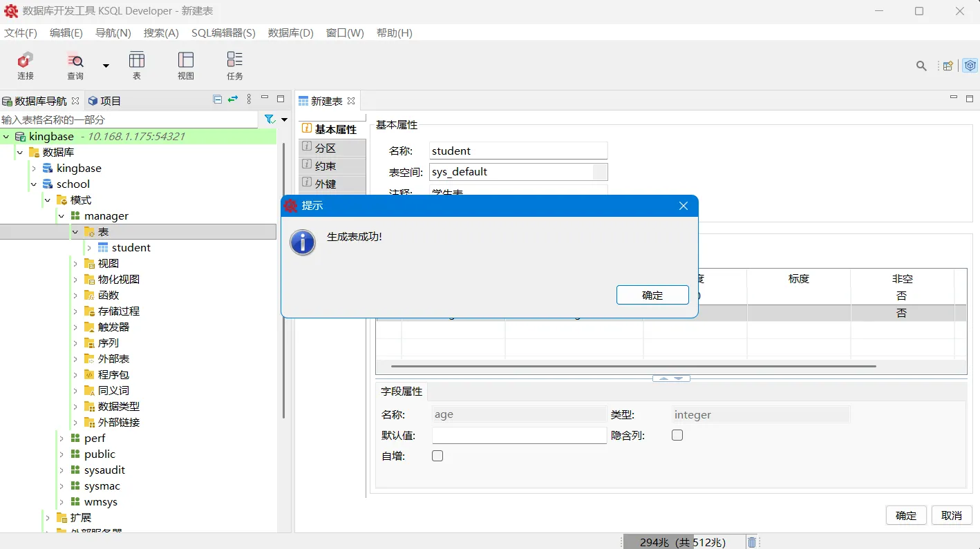The height and width of the screenshot is (549, 980).
Task: Click the search magnifier icon top right
Action: point(921,66)
